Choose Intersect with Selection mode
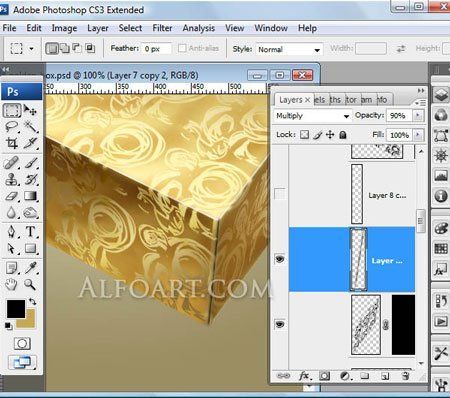Screen dimensions: 450x398 click(x=90, y=49)
